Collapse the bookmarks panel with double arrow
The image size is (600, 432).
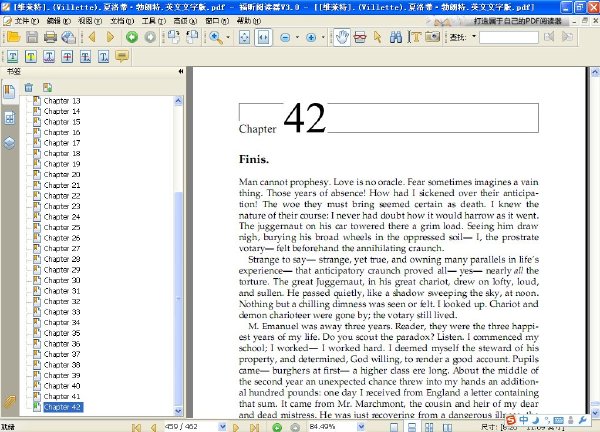coord(181,71)
